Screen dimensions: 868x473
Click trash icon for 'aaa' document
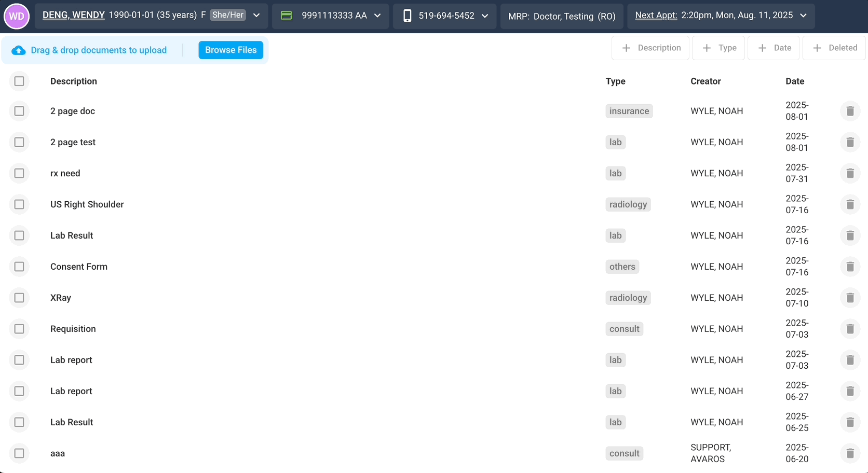[x=850, y=453]
